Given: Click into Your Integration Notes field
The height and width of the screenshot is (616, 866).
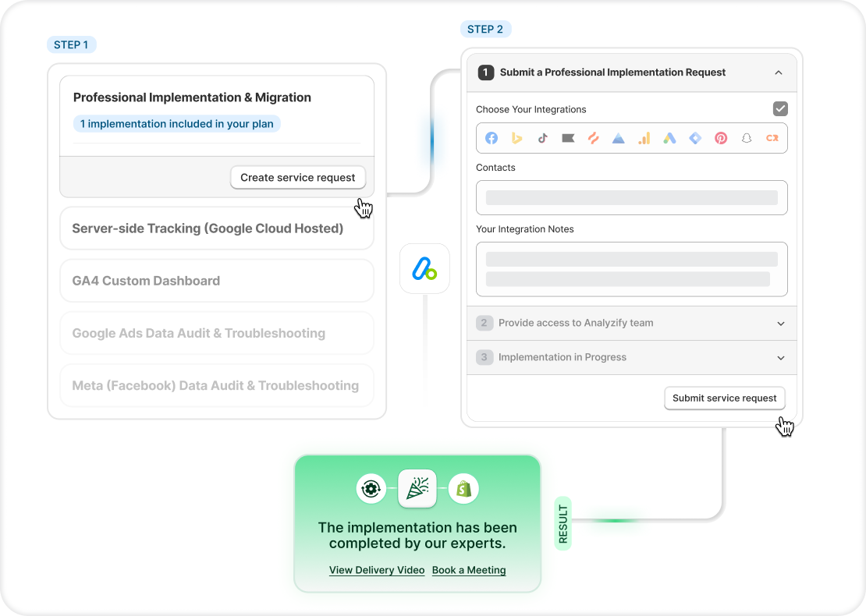Looking at the screenshot, I should tap(632, 269).
